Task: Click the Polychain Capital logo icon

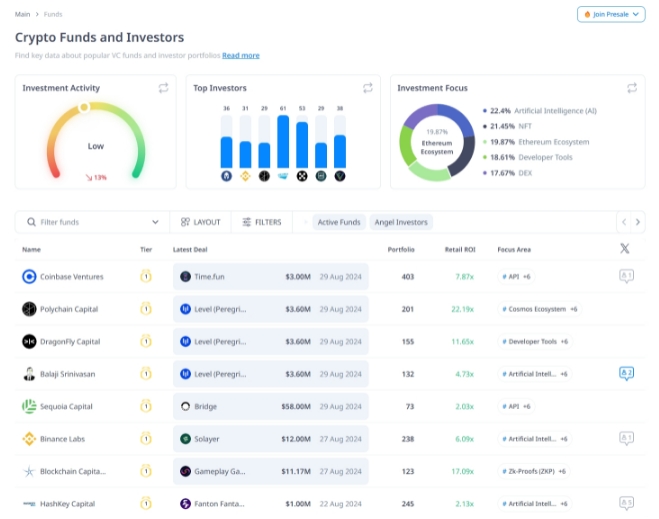Action: point(29,309)
